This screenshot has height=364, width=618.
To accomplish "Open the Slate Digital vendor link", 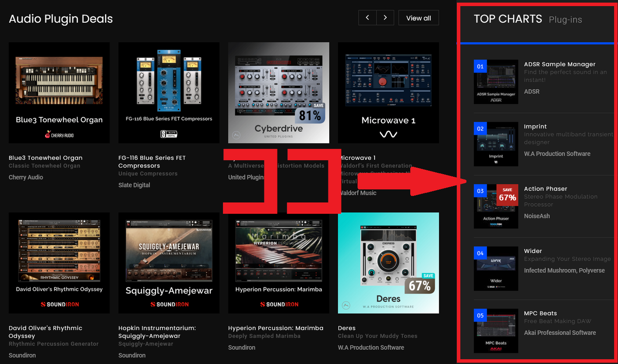I will (134, 185).
